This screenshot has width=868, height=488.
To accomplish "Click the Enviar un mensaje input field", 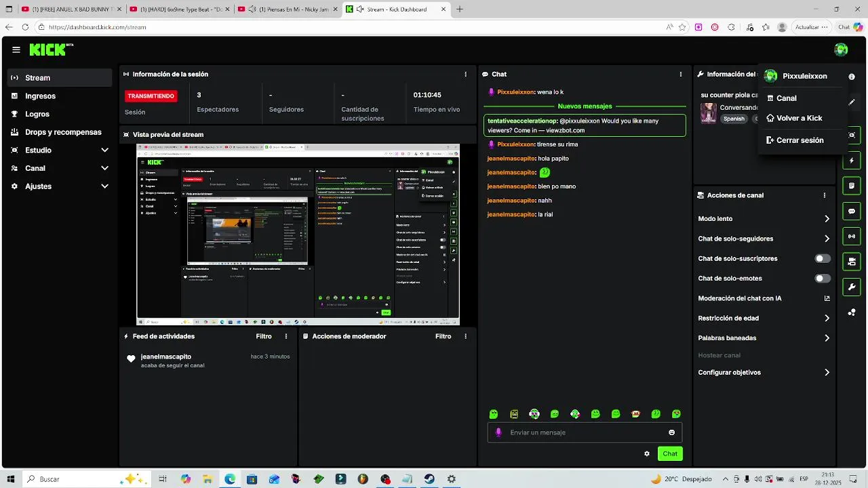I will [585, 432].
